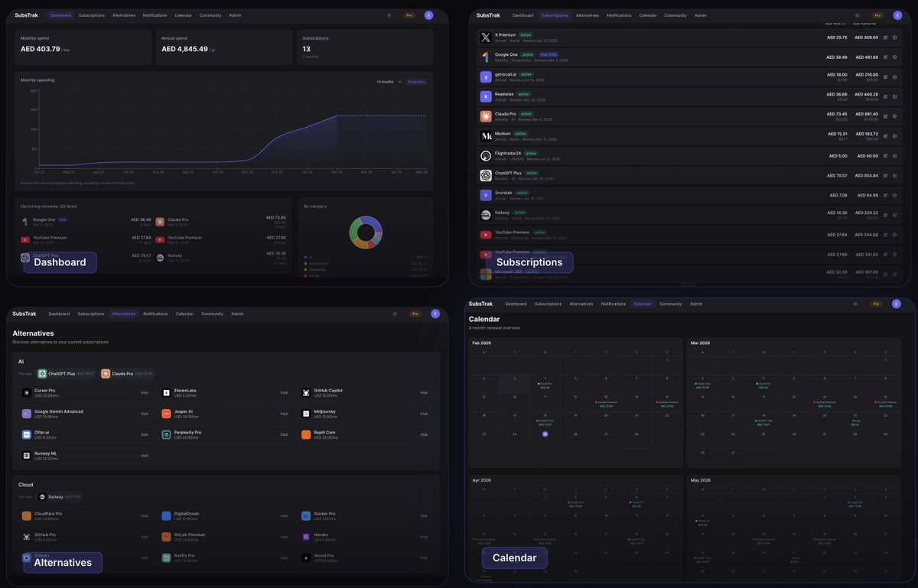Visit Otter.ai alternative
The height and width of the screenshot is (588, 918).
(144, 434)
